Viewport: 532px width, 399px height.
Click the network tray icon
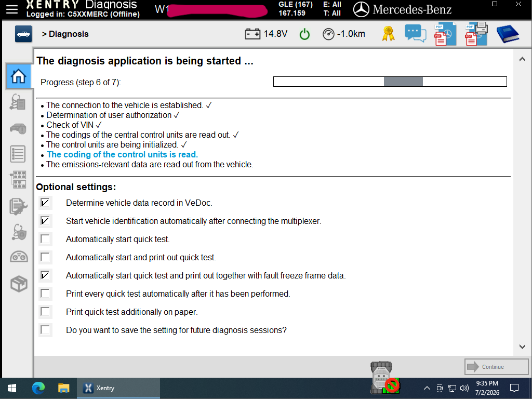pos(451,388)
